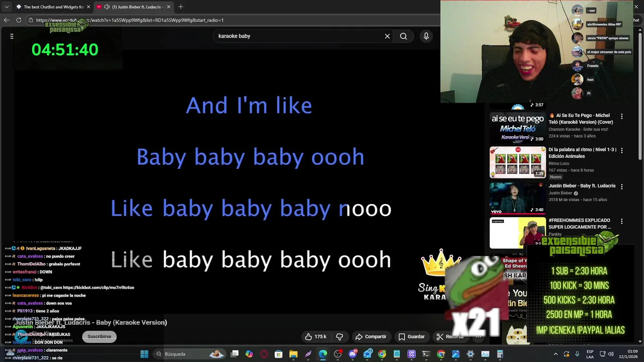Open Notepad from the taskbar
Screen dimensions: 644x362
(x=396, y=354)
